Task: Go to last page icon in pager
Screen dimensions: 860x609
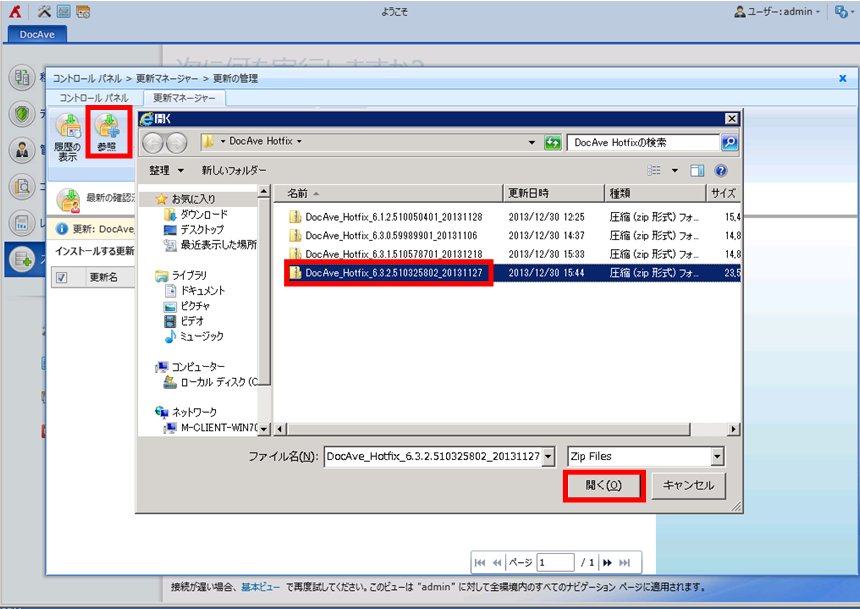Action: [x=625, y=562]
